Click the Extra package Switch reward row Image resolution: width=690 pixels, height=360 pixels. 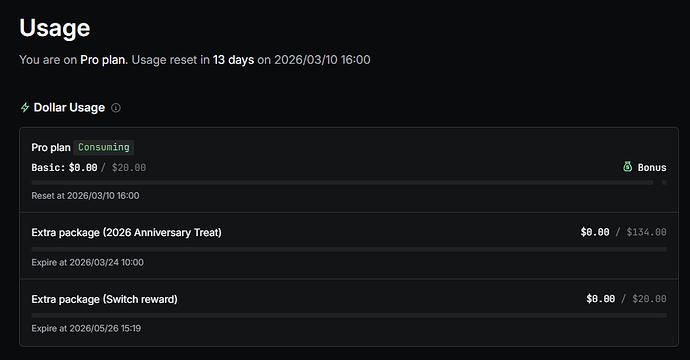pos(349,312)
